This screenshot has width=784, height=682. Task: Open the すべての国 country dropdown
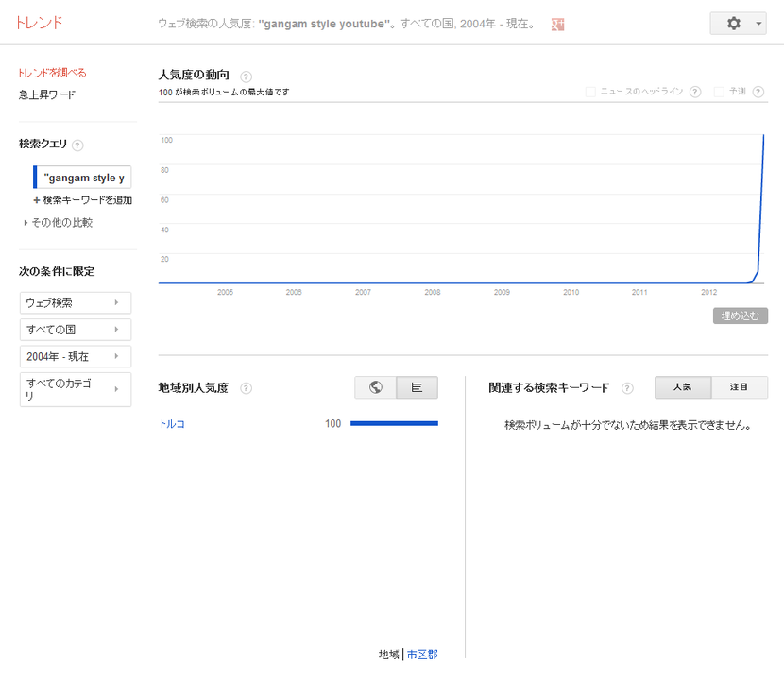76,330
